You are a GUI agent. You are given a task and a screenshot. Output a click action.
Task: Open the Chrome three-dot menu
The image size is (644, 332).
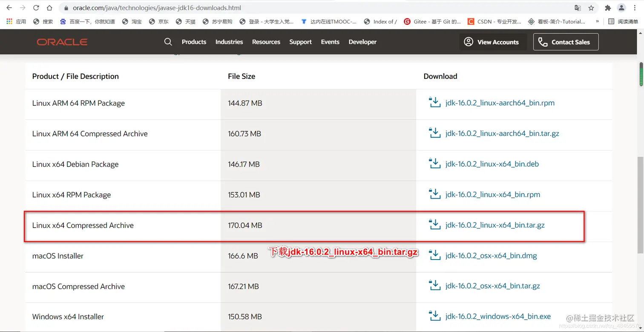tap(635, 8)
